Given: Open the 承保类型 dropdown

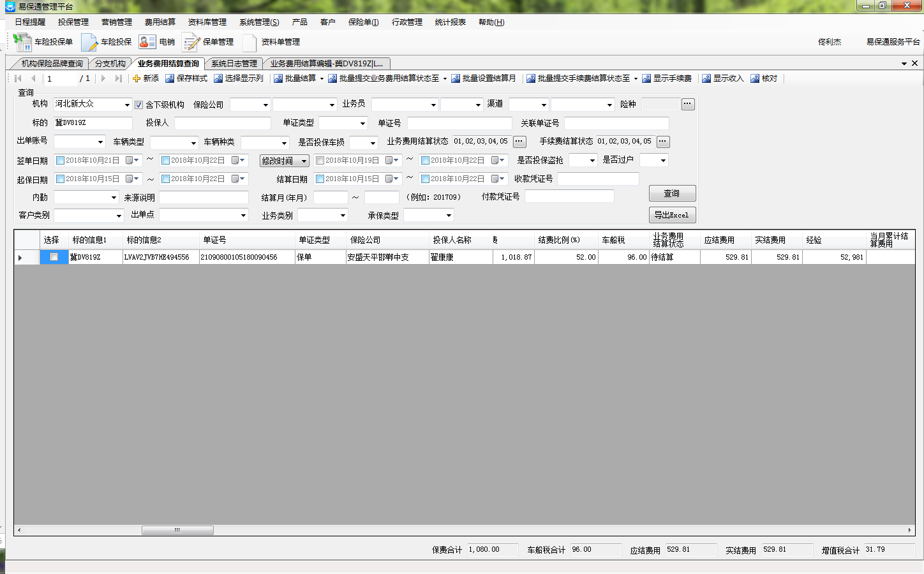Looking at the screenshot, I should point(449,216).
